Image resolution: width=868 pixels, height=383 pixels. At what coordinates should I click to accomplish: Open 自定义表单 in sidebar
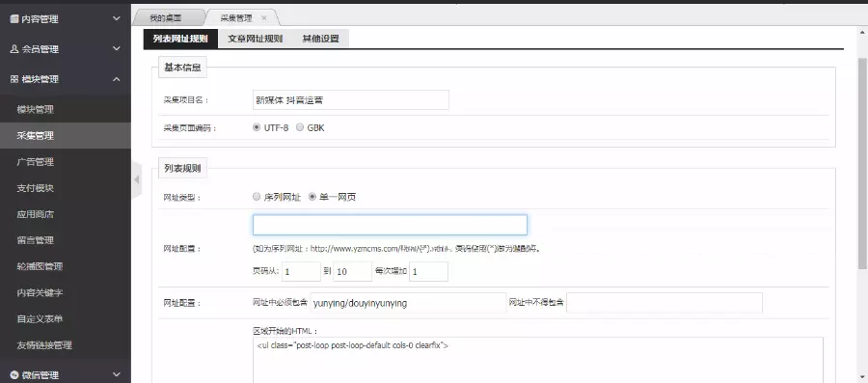pos(66,318)
